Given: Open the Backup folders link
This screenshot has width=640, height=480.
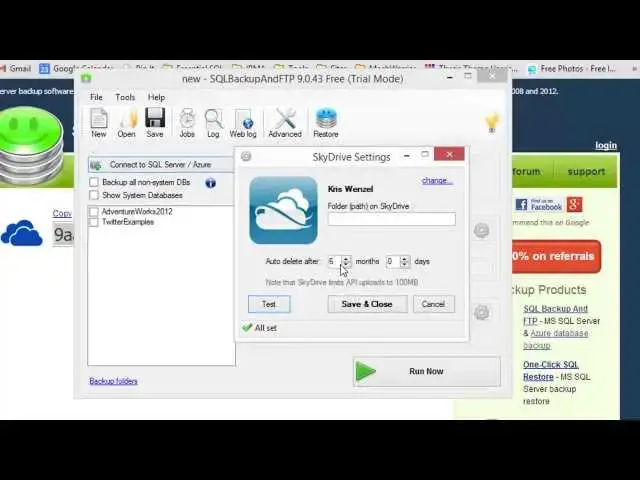Looking at the screenshot, I should [113, 381].
